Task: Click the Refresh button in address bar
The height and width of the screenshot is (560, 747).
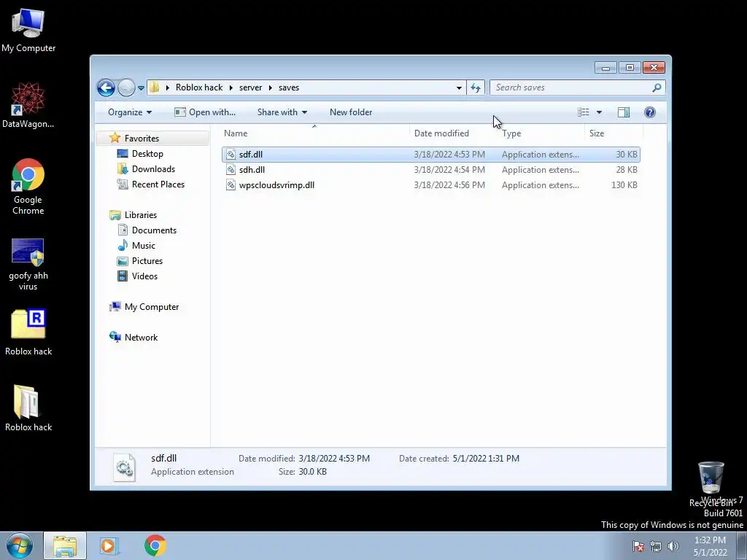Action: pos(476,87)
